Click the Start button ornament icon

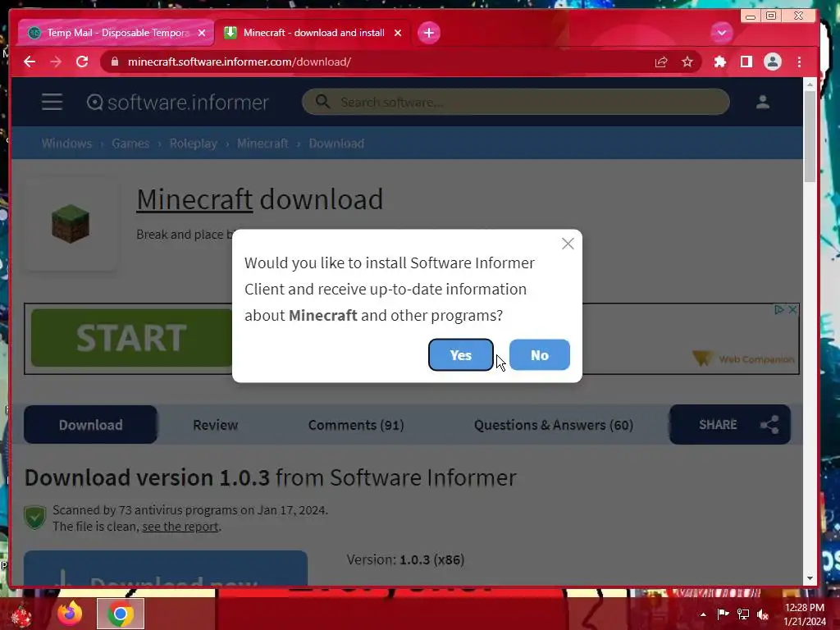tap(21, 615)
